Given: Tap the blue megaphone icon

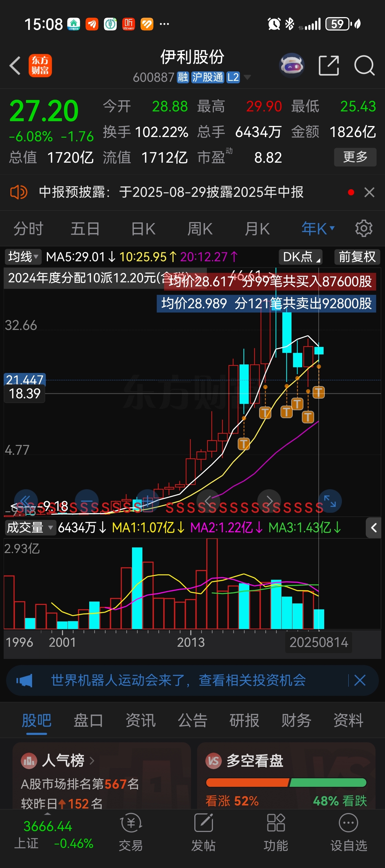Looking at the screenshot, I should pos(24,681).
